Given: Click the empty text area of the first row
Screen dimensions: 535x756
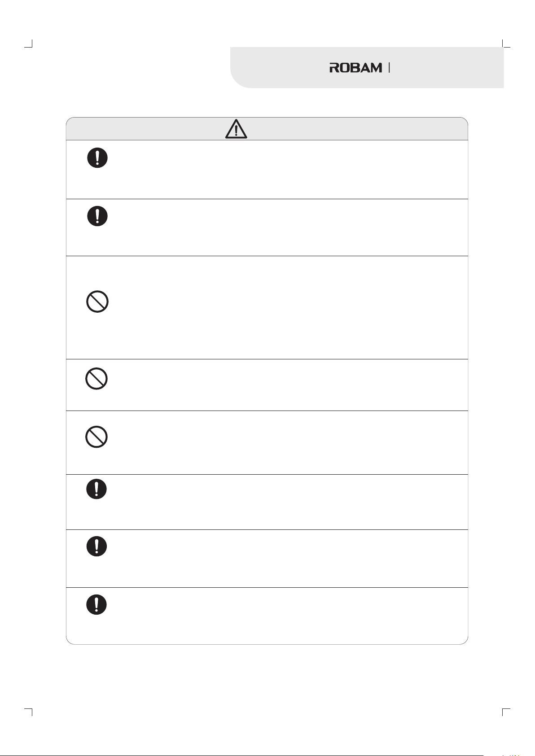Looking at the screenshot, I should click(x=287, y=170).
